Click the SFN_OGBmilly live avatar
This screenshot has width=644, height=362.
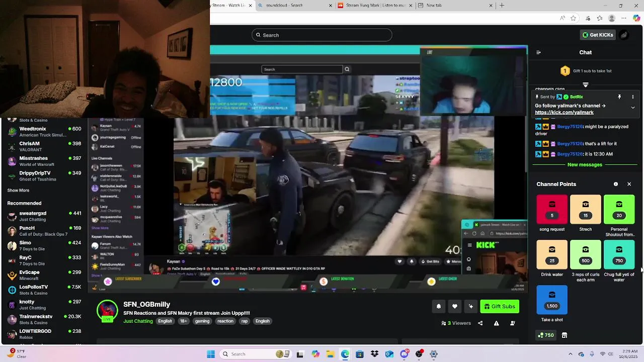click(107, 311)
